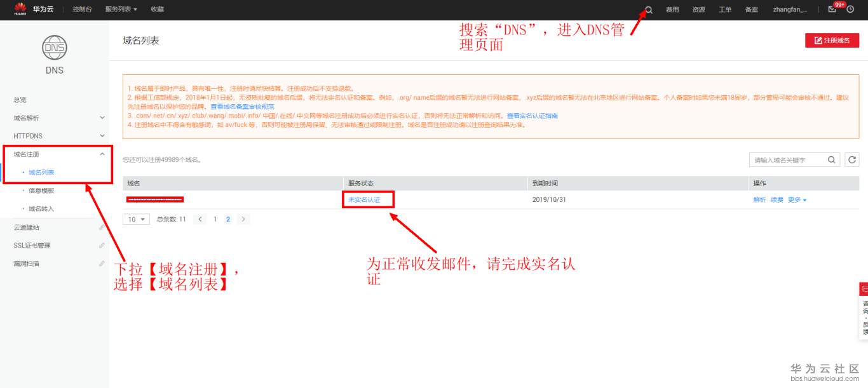Screen dimensions: 868x388
Task: Open the zhangfan account menu
Action: 790,10
